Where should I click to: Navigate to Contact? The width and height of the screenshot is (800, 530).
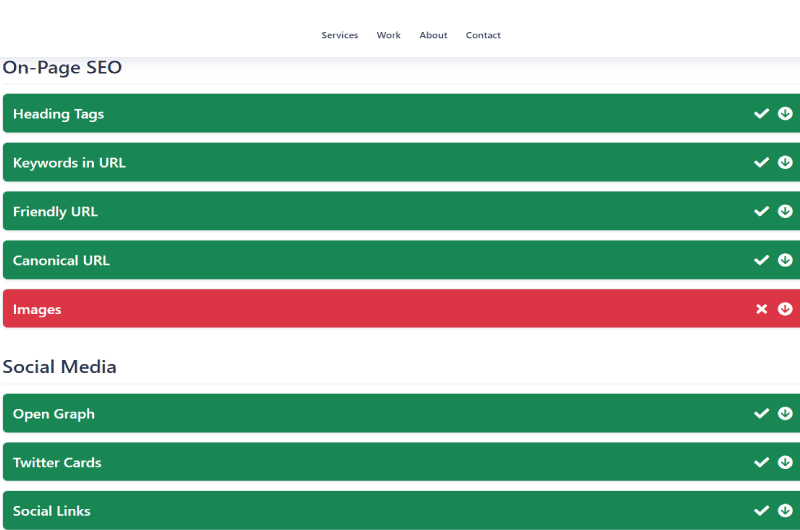(483, 35)
